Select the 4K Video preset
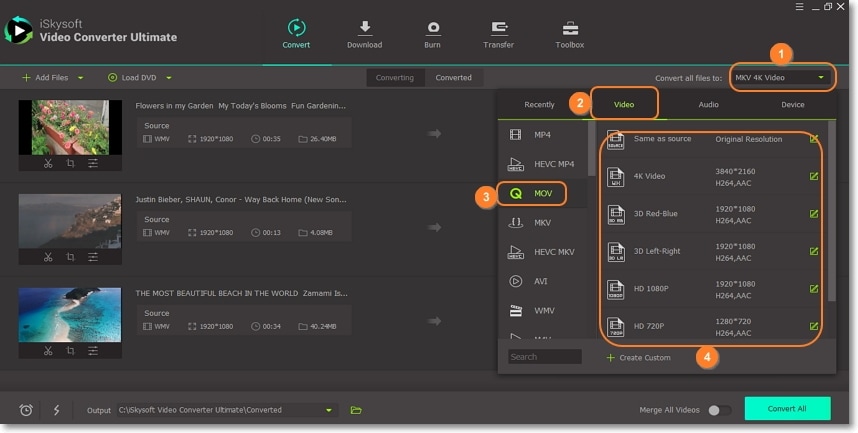This screenshot has width=858, height=433. pyautogui.click(x=711, y=177)
